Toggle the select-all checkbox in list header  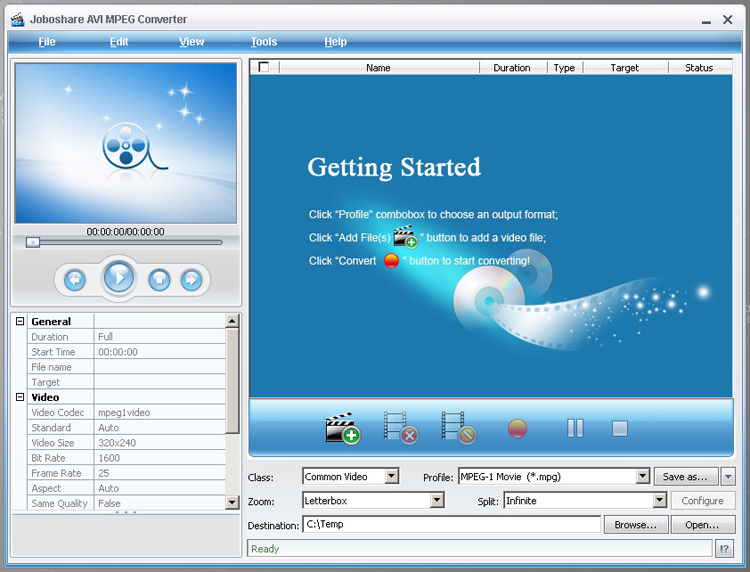pyautogui.click(x=264, y=67)
